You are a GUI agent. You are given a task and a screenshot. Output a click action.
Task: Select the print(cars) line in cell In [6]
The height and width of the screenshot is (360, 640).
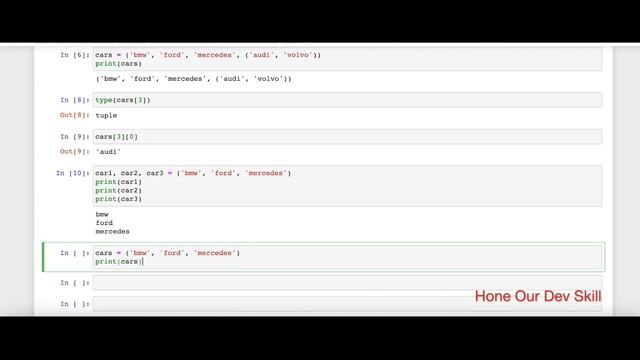(118, 64)
